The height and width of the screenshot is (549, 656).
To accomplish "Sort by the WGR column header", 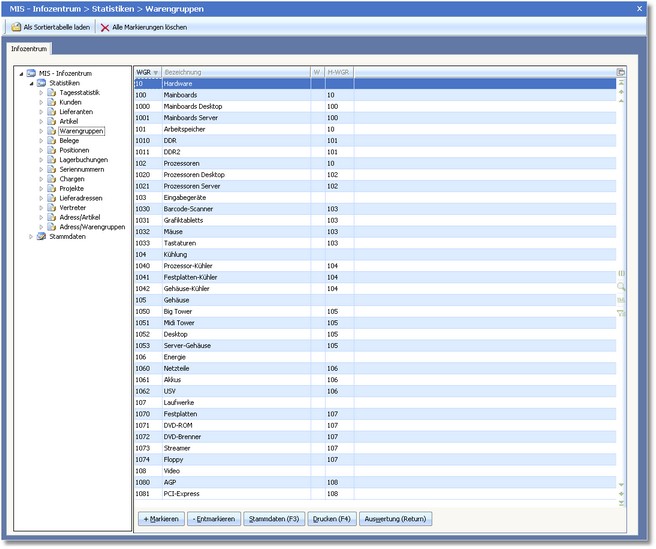I will [x=144, y=72].
